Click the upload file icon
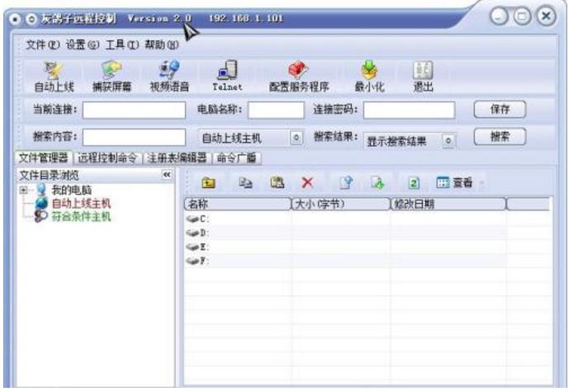Image resolution: width=569 pixels, height=392 pixels. click(346, 182)
